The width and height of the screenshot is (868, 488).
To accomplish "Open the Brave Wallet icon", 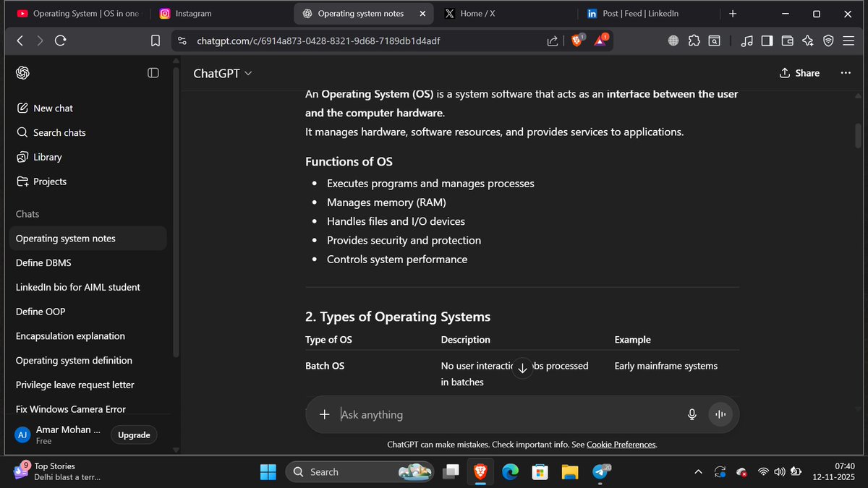I will [787, 41].
